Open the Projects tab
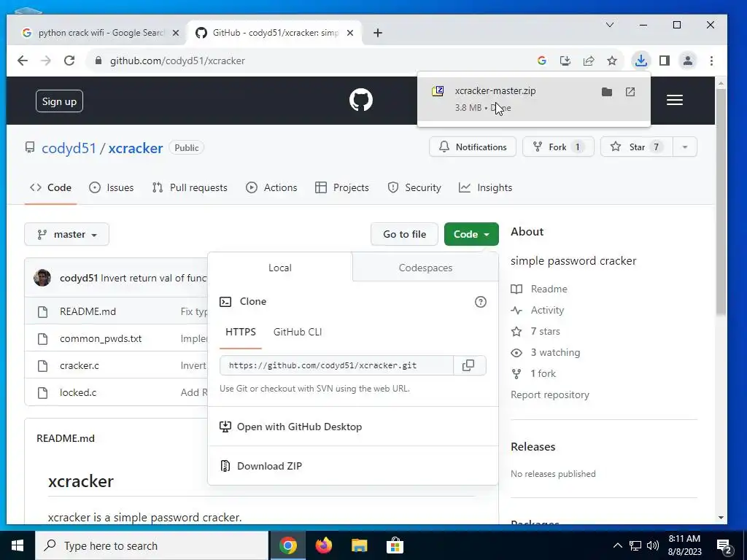The image size is (747, 560). 342,187
